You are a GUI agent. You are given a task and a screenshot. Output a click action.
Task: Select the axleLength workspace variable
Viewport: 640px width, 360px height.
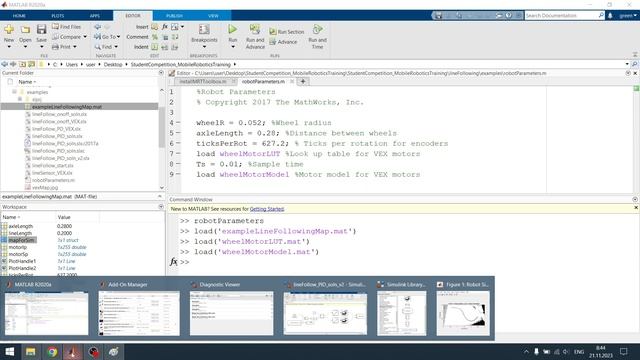[x=20, y=226]
